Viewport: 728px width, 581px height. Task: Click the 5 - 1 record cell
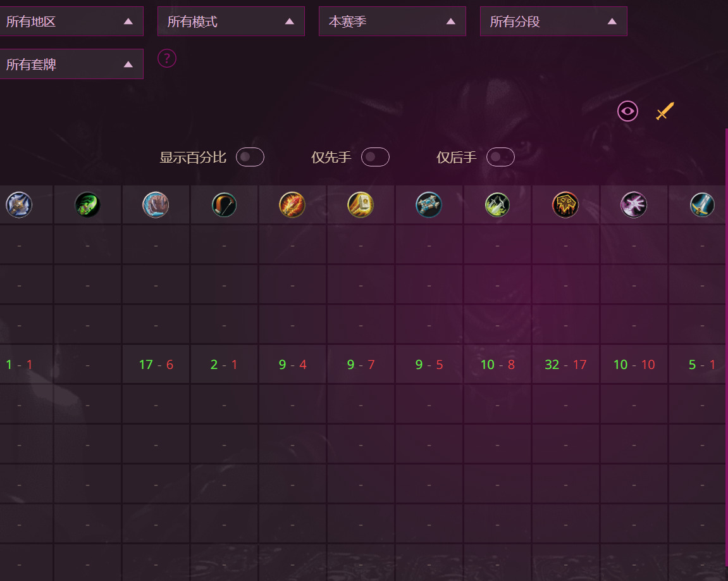(698, 365)
